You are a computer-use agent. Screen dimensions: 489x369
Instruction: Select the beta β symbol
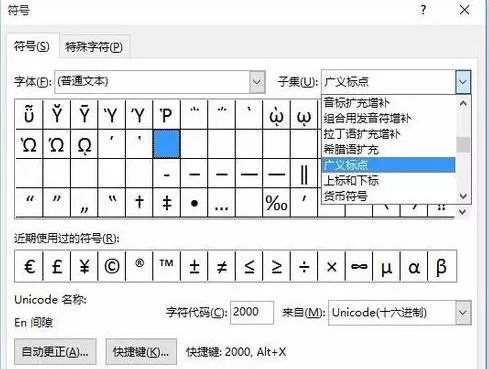pos(442,266)
